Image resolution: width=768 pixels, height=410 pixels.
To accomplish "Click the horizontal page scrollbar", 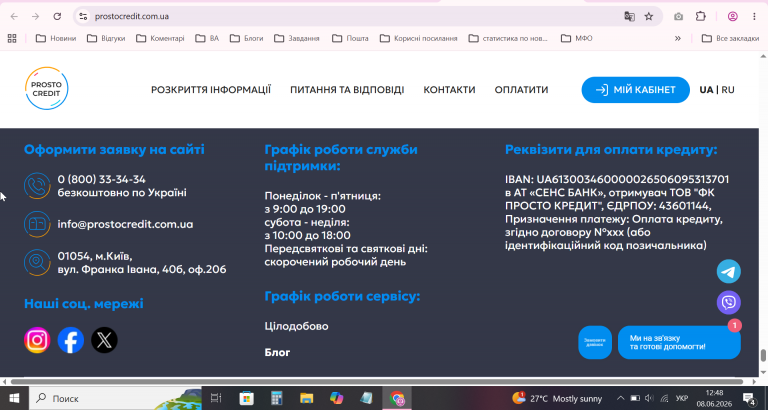I will coord(376,381).
